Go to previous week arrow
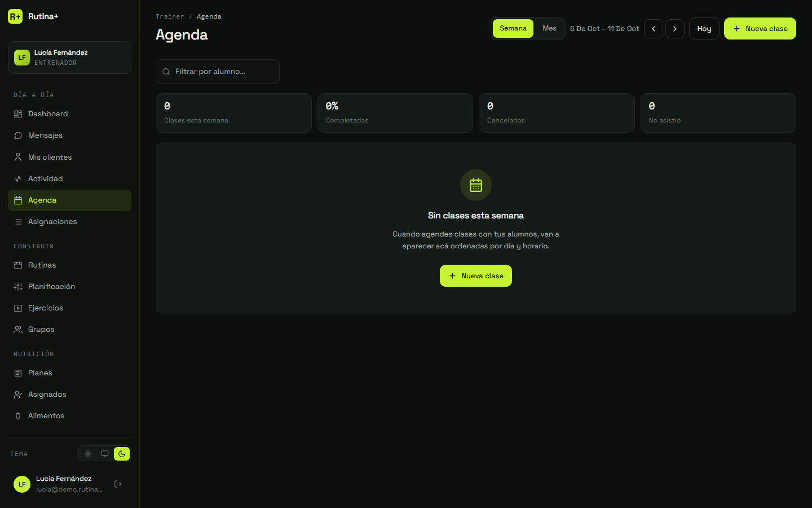Viewport: 812px width, 508px height. coord(654,29)
